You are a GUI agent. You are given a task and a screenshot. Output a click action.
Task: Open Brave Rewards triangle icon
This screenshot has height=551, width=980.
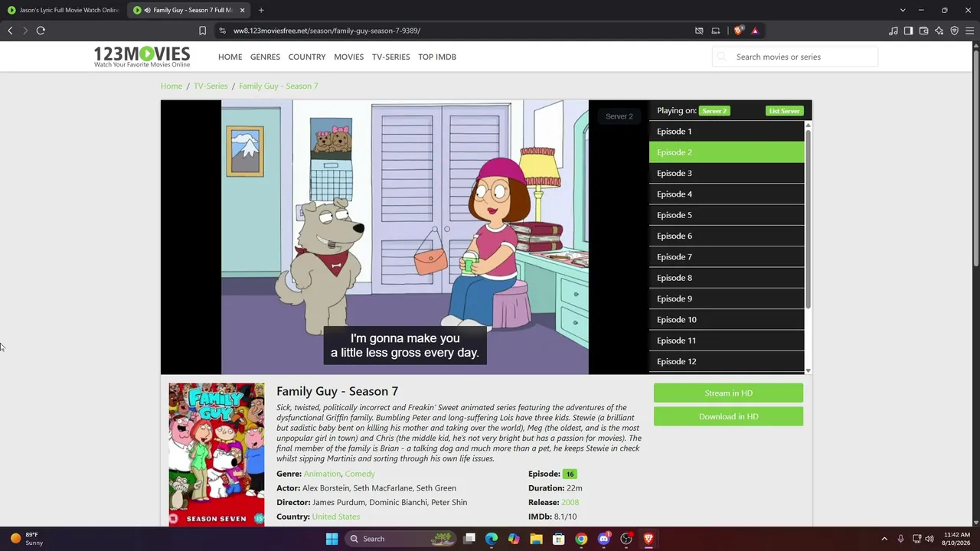pos(755,31)
